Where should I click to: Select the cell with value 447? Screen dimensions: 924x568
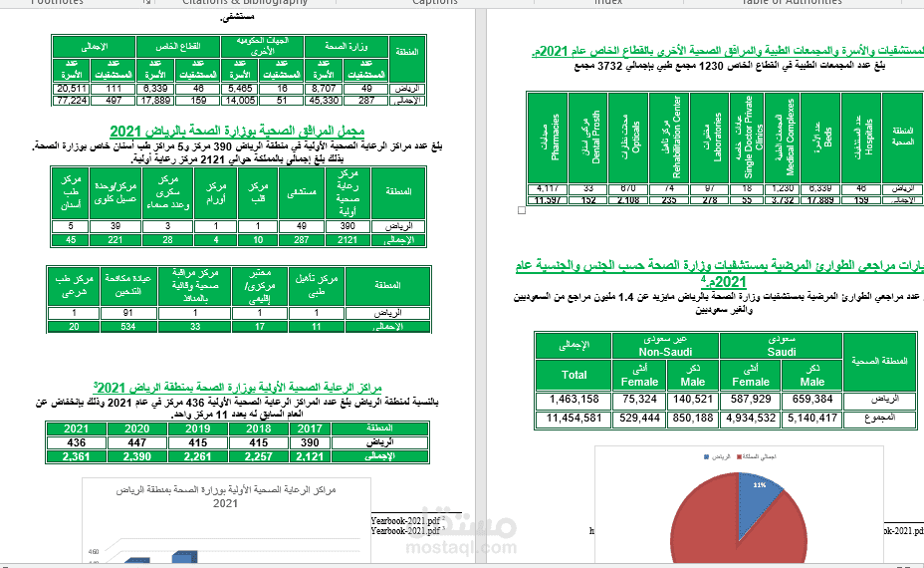click(x=136, y=442)
